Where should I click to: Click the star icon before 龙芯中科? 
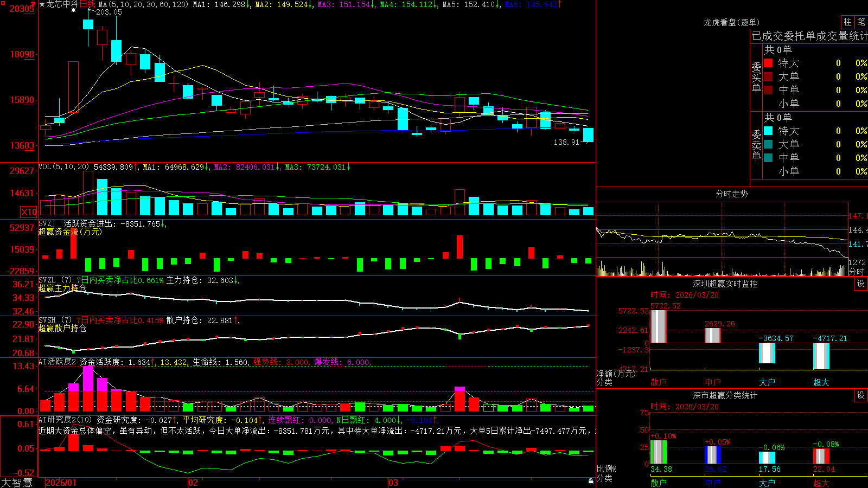pos(42,4)
